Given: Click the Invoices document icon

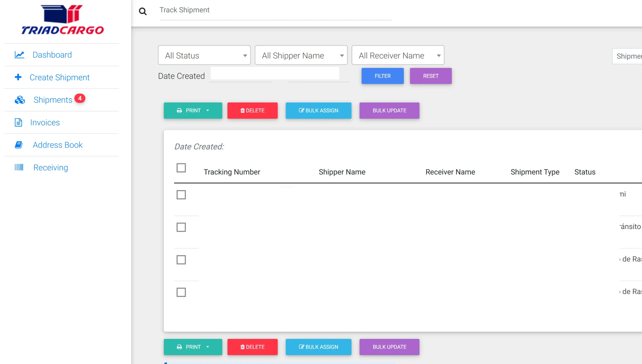Looking at the screenshot, I should coord(18,122).
